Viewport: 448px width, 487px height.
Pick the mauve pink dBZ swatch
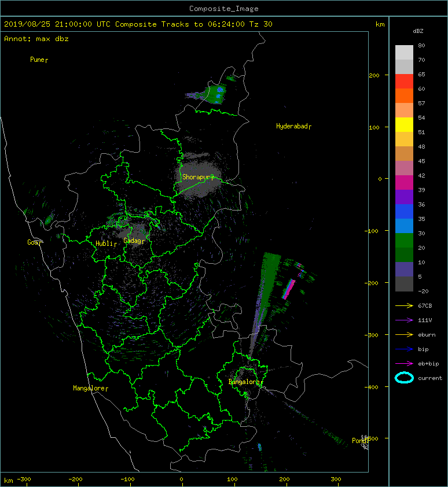tap(404, 168)
